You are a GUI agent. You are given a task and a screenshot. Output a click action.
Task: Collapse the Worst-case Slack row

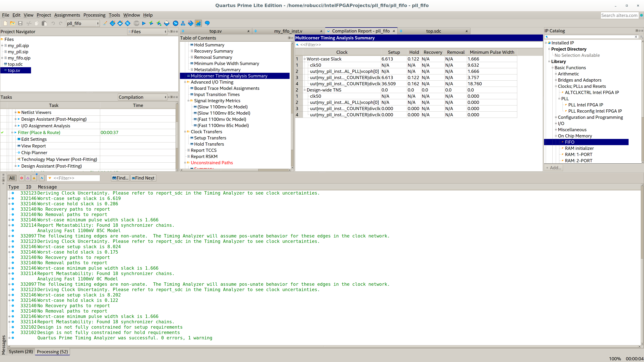(x=305, y=59)
